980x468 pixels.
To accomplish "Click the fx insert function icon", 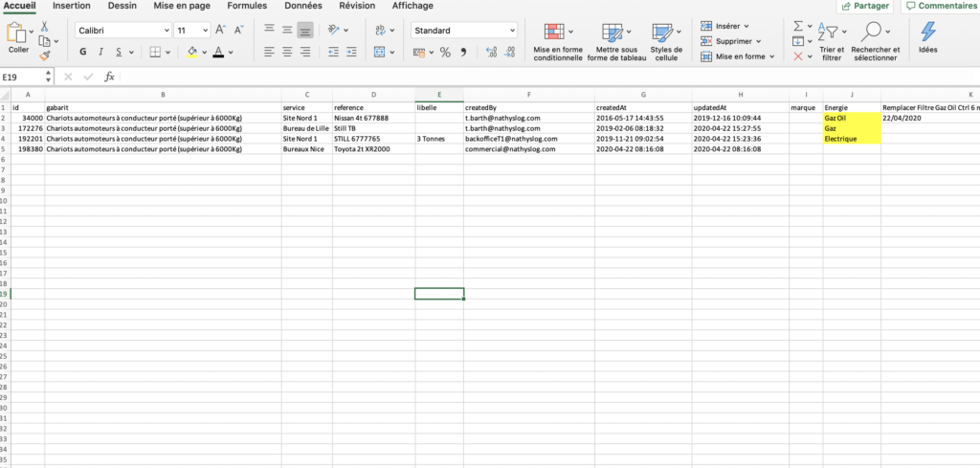I will (x=110, y=77).
